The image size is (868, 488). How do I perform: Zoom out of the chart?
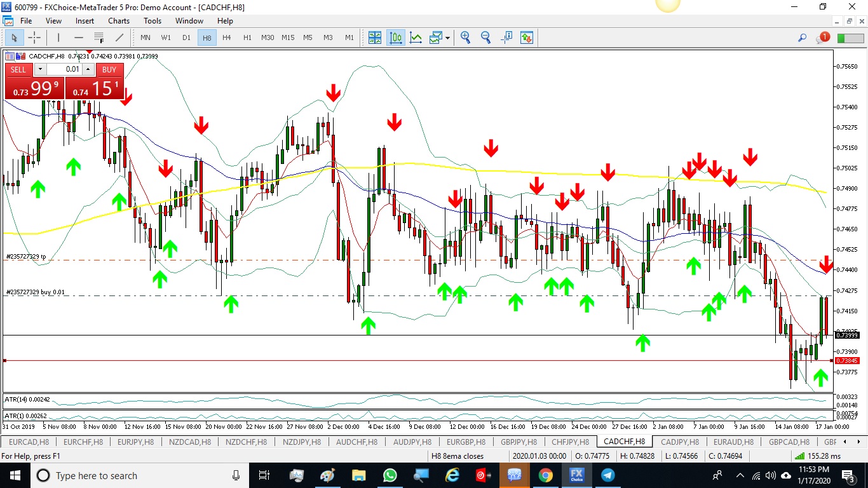click(486, 37)
